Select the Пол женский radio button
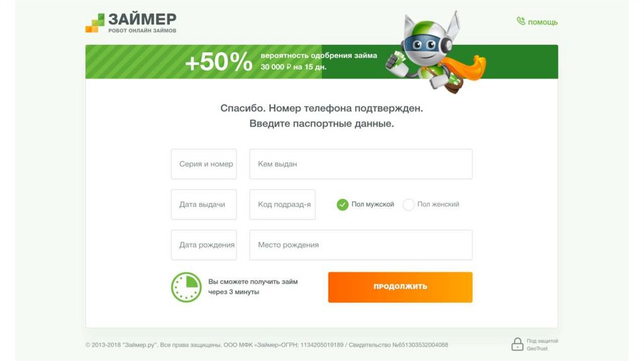Screen dimensions: 644x361 coord(409,204)
